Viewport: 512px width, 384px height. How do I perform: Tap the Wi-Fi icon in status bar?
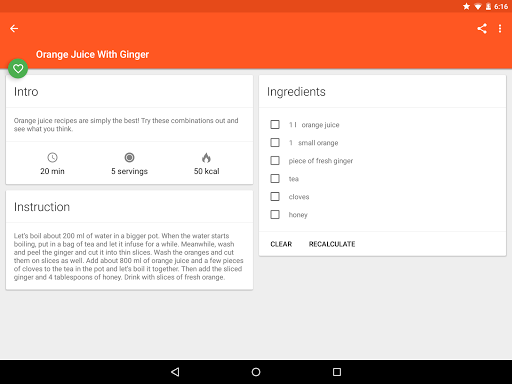click(478, 6)
